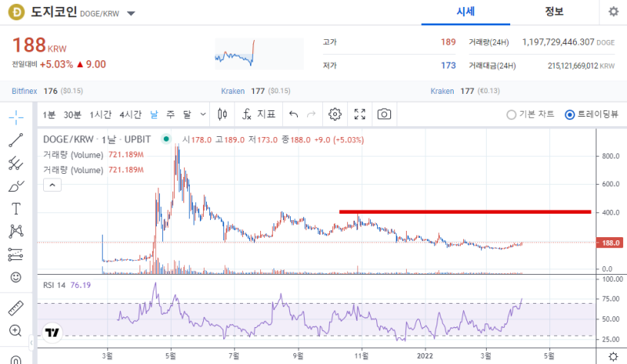Screen dimensions: 627x364
Task: Click the 2022 time axis label
Action: pos(425,355)
